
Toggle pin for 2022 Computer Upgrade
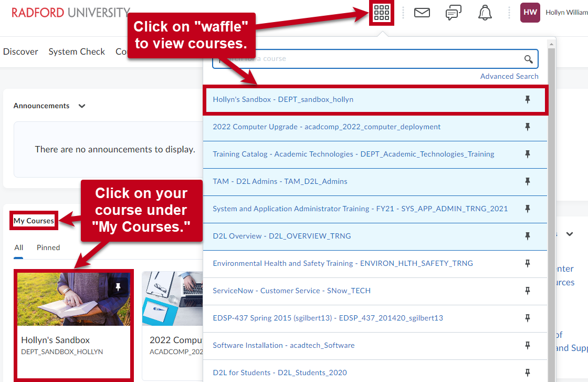pos(528,127)
